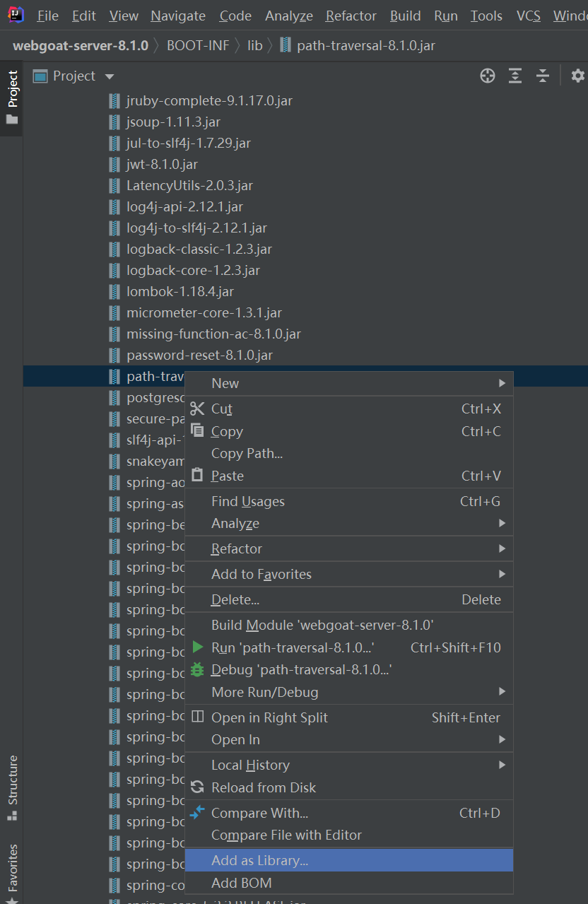Expand Add to Favorites submenu
The image size is (588, 904).
point(349,574)
